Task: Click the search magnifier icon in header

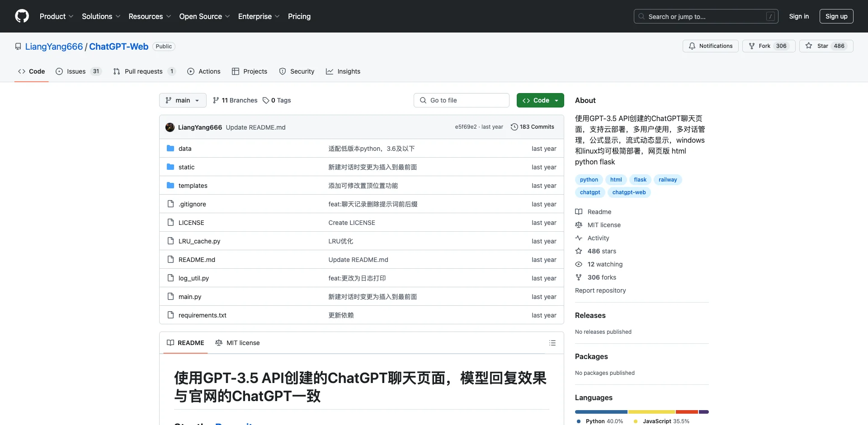Action: click(642, 16)
